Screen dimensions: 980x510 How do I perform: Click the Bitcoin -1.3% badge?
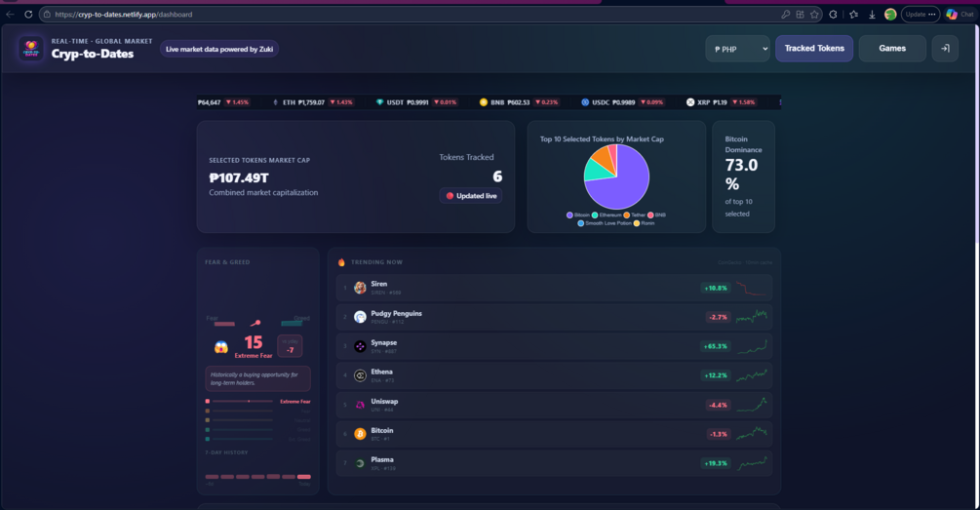coord(718,434)
